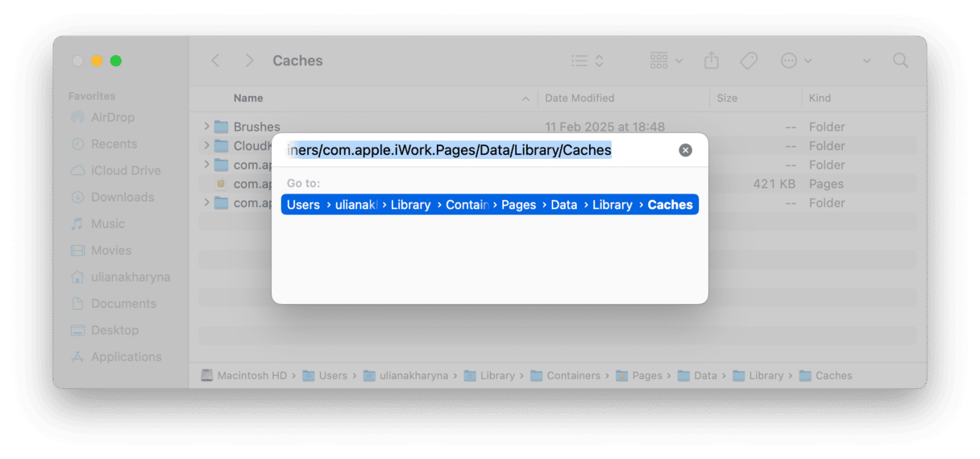The height and width of the screenshot is (459, 980).
Task: Sort files by the Name column
Action: tap(248, 98)
